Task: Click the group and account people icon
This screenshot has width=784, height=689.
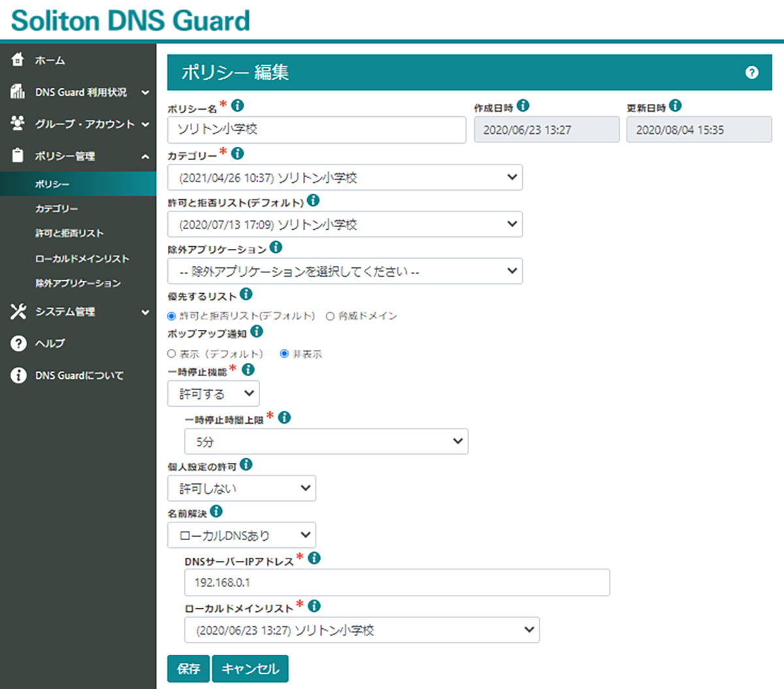Action: tap(18, 123)
